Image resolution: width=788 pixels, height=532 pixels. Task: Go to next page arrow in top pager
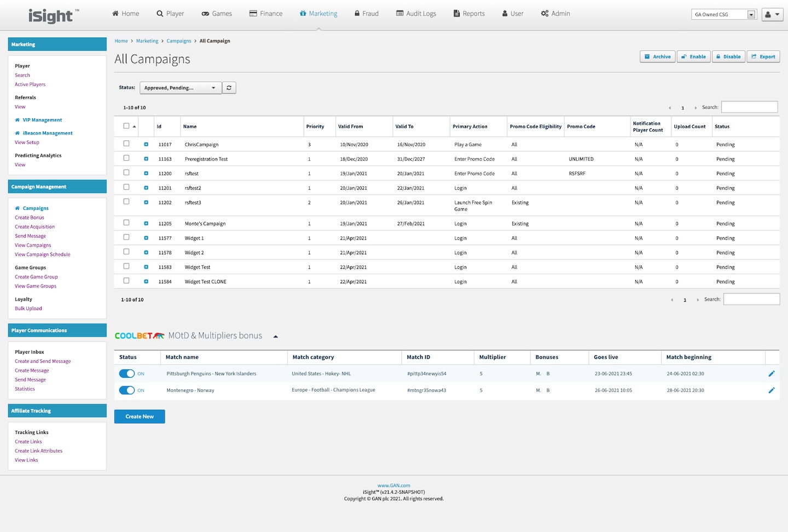coord(696,108)
